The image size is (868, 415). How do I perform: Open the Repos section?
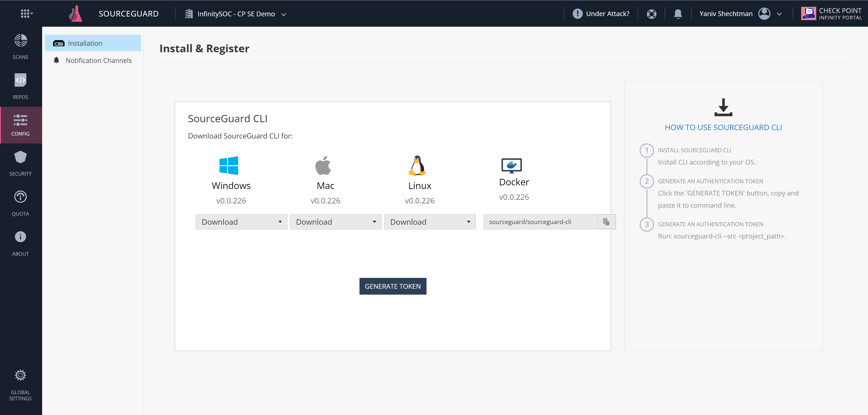point(21,86)
